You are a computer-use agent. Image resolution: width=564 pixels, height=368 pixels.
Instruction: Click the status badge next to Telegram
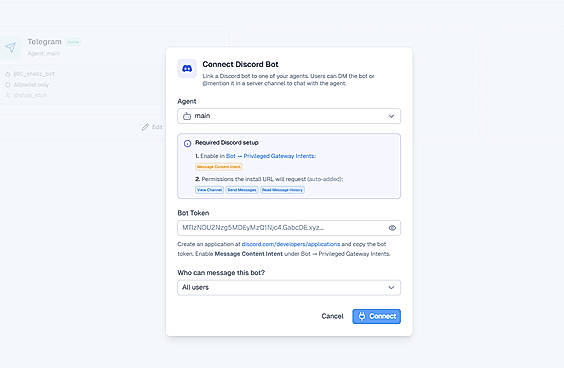click(73, 42)
